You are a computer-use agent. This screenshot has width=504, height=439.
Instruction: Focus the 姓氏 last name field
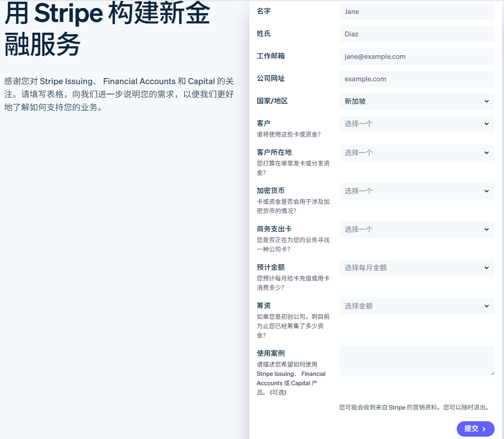point(416,34)
